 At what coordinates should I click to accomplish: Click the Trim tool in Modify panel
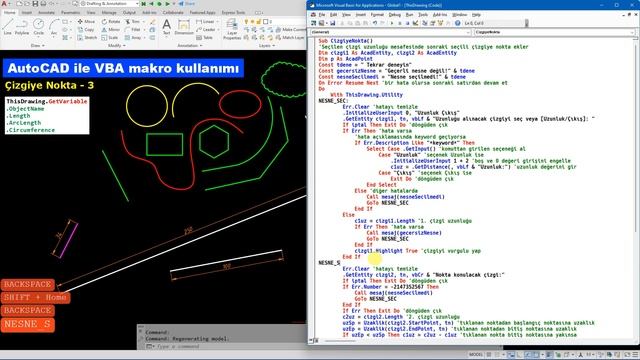pos(132,21)
